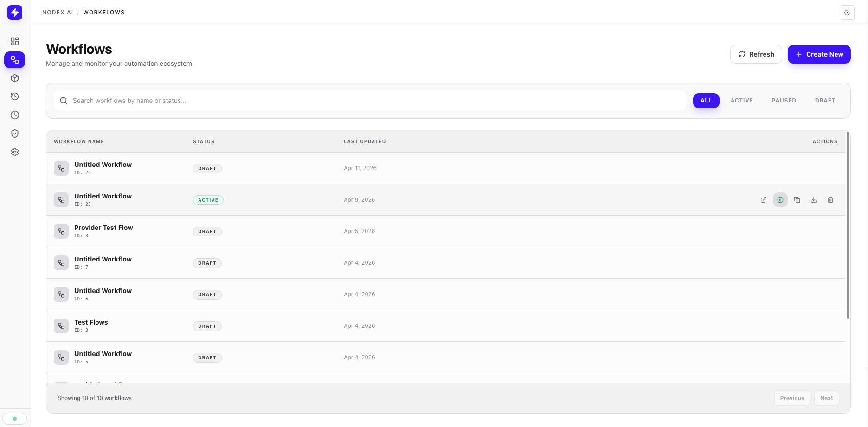Filter workflows by PAUSED
Screen dimensions: 868x427
784,101
